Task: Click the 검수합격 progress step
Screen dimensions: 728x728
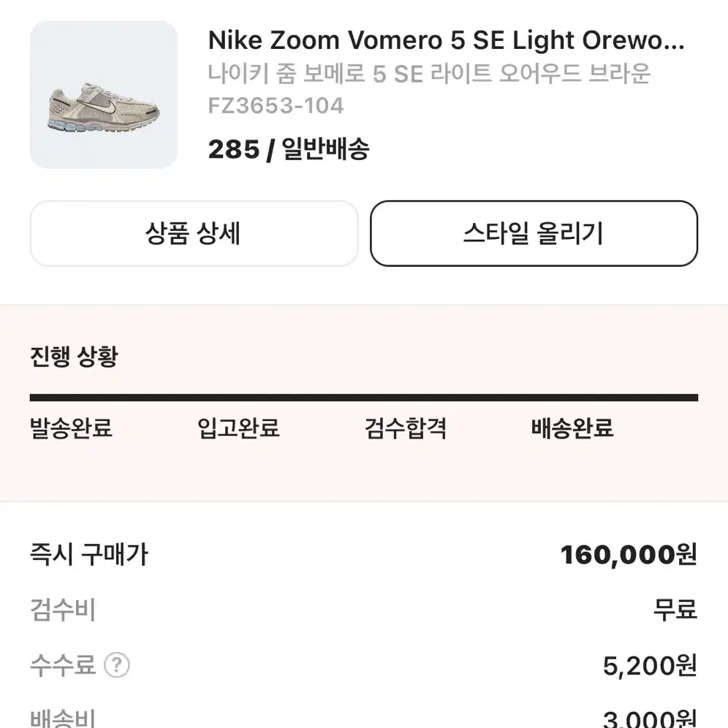Action: tap(406, 428)
